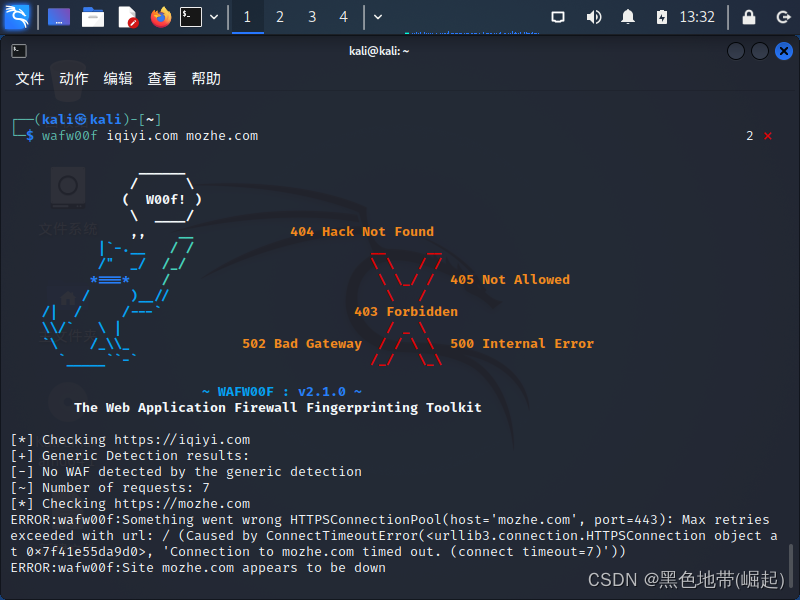Image resolution: width=800 pixels, height=600 pixels.
Task: Click the 'W00f!' speech bubble text
Action: 165,199
